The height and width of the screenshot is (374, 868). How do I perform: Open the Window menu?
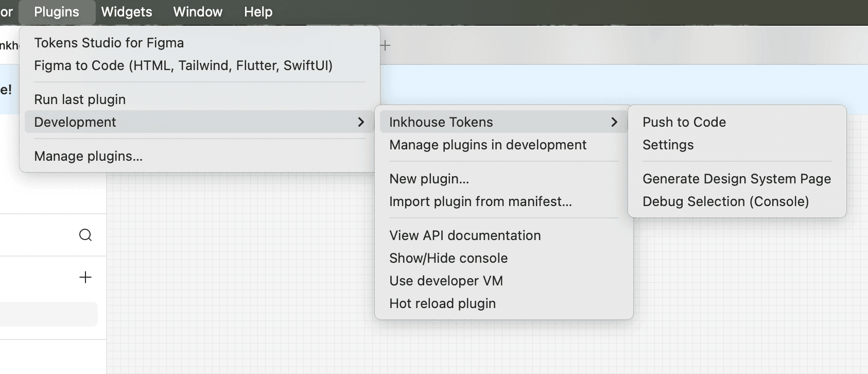coord(198,12)
